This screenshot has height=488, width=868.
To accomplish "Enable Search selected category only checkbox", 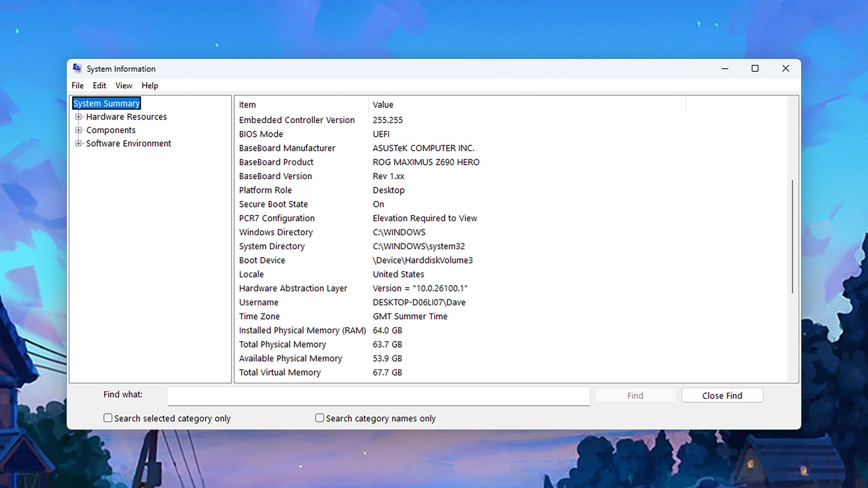I will pyautogui.click(x=108, y=418).
